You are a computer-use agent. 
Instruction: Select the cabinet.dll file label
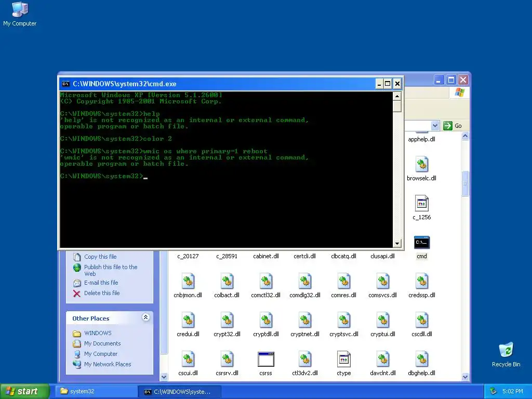(x=265, y=256)
